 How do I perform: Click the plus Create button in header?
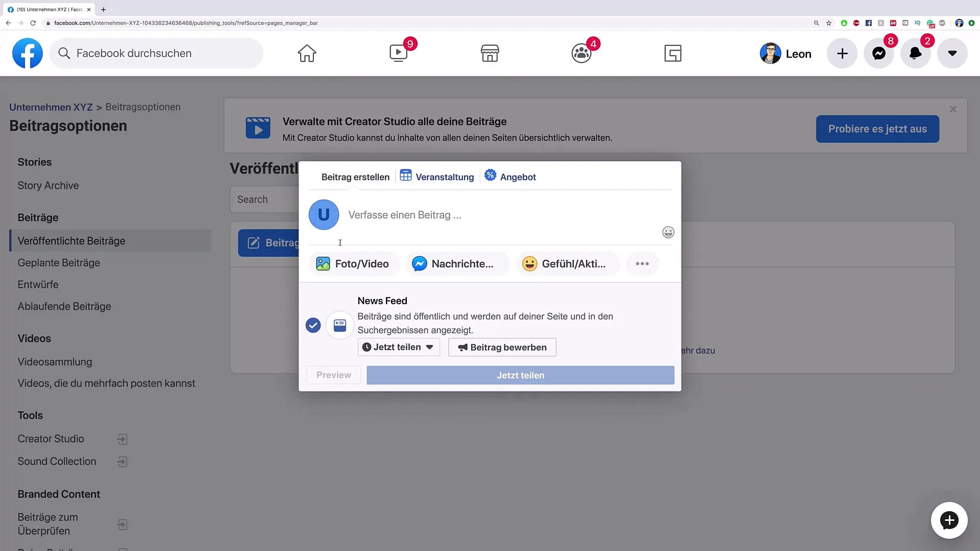tap(842, 53)
